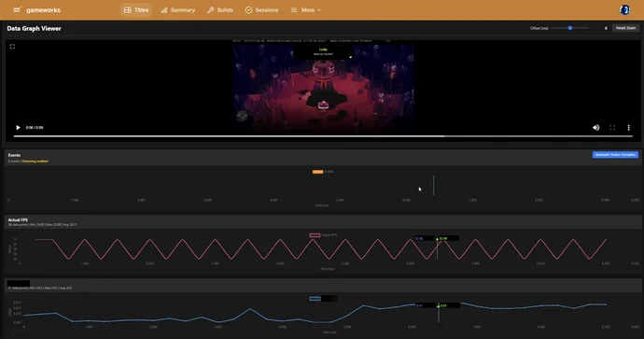The width and height of the screenshot is (644, 339).
Task: Click the gameworks brand name
Action: point(43,10)
